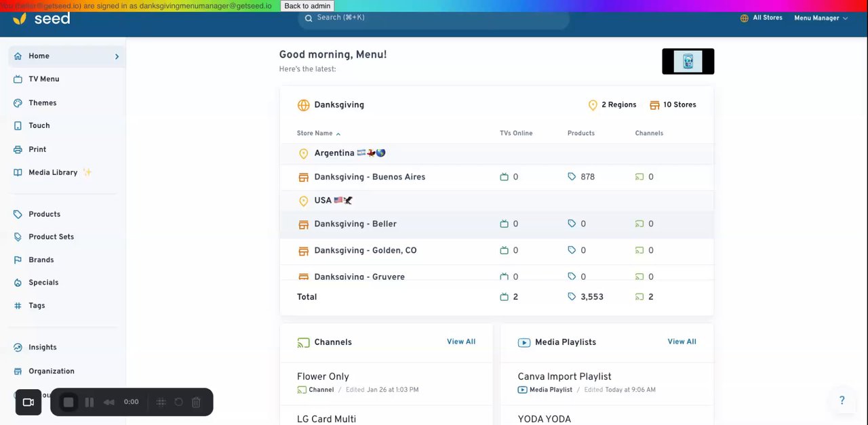Focus the Search field

pos(433,18)
